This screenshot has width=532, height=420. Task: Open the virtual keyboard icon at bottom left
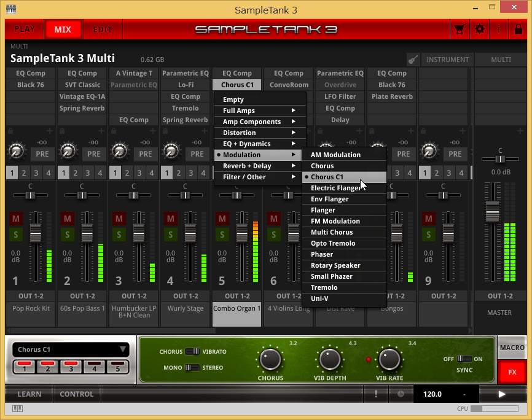click(x=17, y=408)
